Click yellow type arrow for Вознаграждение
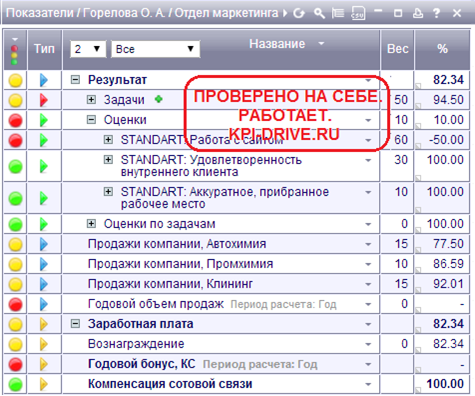This screenshot has height=396, width=475. pyautogui.click(x=43, y=344)
